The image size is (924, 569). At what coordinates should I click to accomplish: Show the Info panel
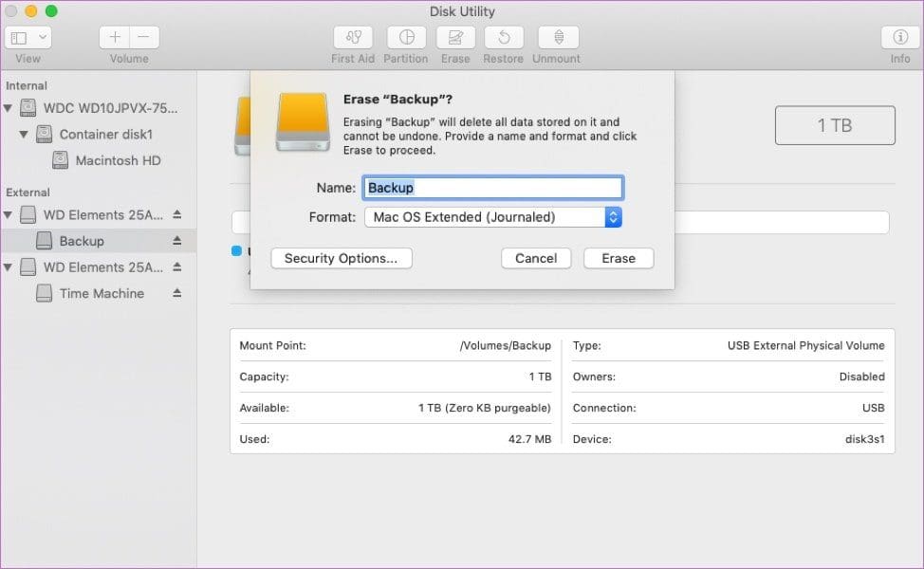pos(900,38)
